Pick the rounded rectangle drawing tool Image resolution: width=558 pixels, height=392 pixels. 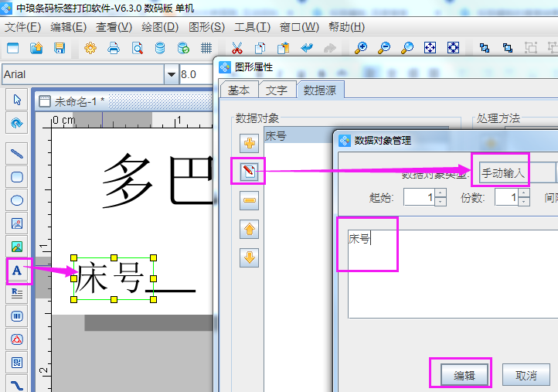click(17, 177)
